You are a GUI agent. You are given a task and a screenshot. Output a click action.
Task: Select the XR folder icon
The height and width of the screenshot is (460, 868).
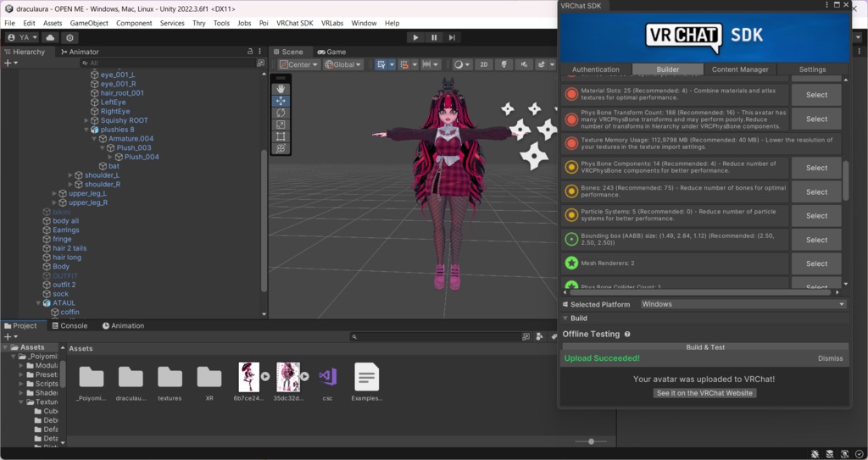pos(209,378)
